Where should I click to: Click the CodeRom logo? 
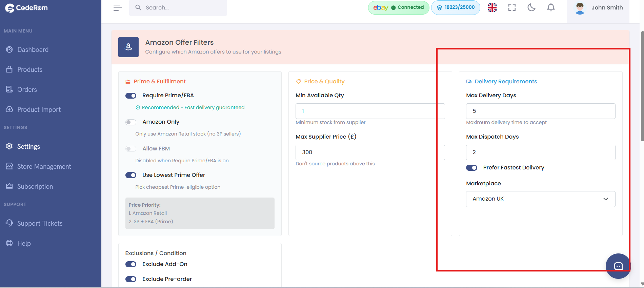click(26, 8)
